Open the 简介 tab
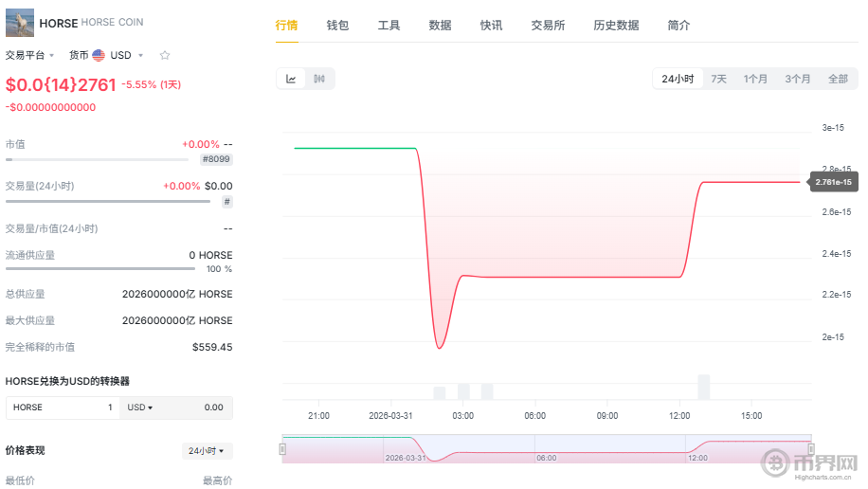 click(678, 26)
